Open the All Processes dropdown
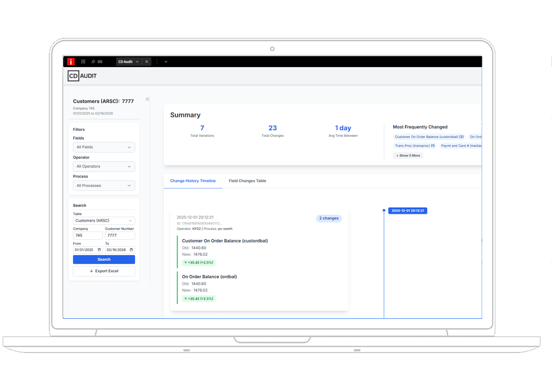Screen dimensions: 552x392 click(104, 186)
